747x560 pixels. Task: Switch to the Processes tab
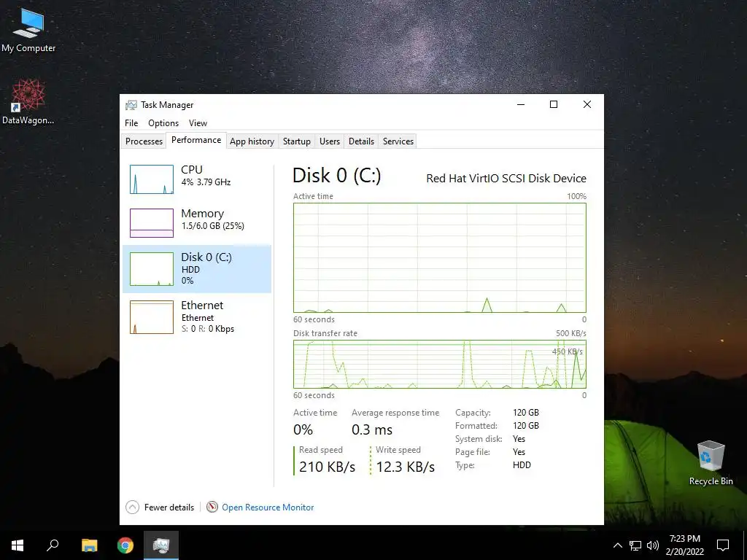[x=144, y=141]
